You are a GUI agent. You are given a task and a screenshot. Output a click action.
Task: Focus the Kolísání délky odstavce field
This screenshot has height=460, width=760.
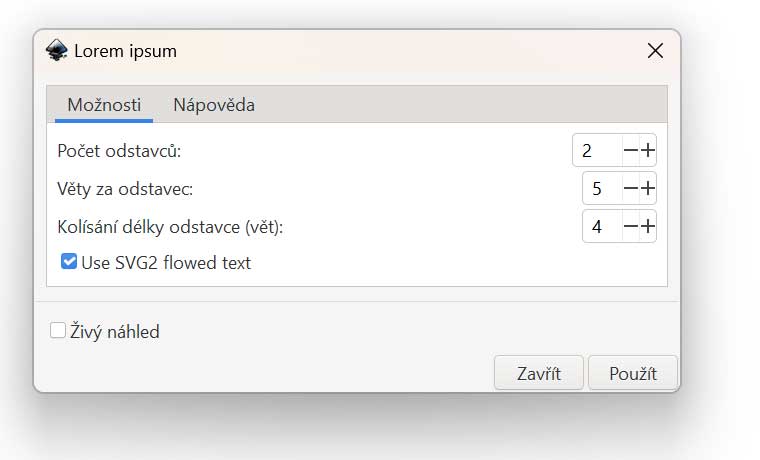tap(601, 227)
